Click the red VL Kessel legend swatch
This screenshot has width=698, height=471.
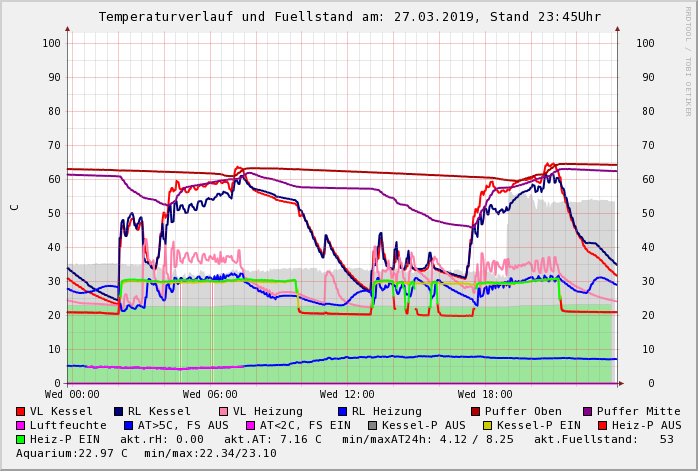pos(21,411)
